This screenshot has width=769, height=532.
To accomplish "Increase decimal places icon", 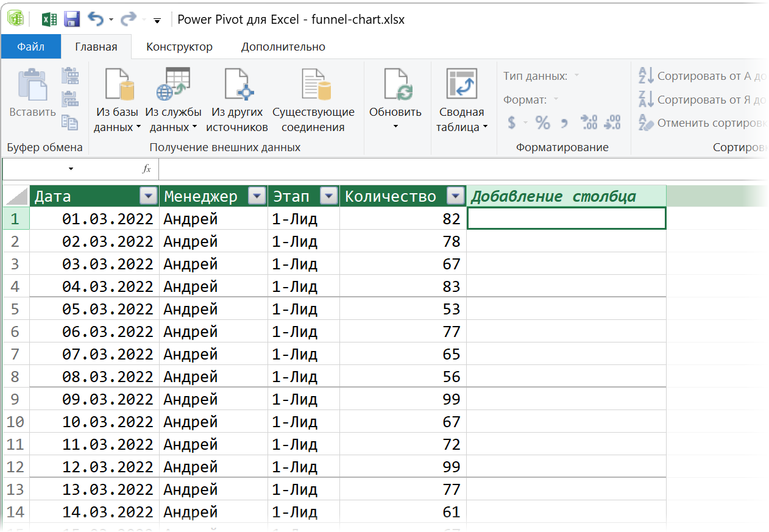I will coord(589,122).
